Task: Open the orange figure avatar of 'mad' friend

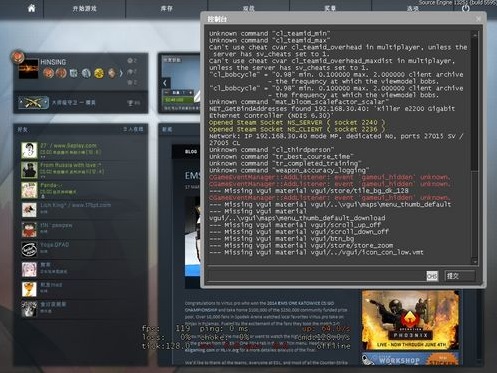Action: pyautogui.click(x=29, y=289)
